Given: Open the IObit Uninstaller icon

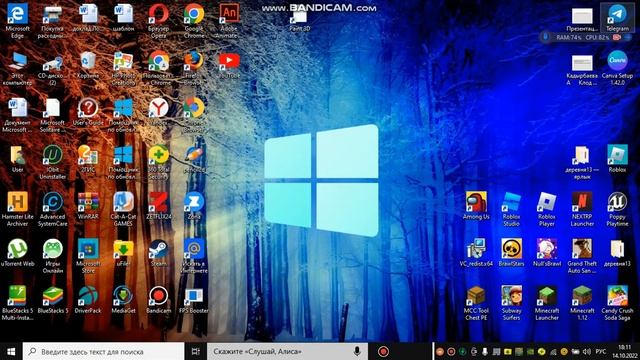Looking at the screenshot, I should (53, 156).
